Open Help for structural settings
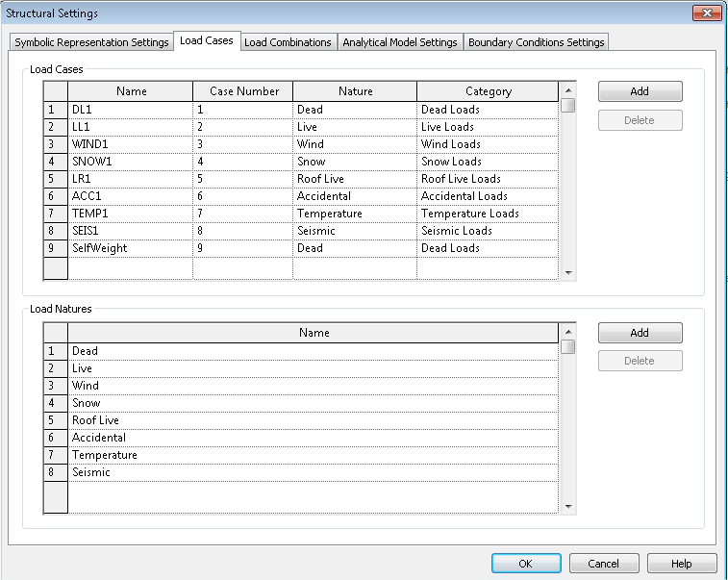The height and width of the screenshot is (580, 728). (681, 564)
